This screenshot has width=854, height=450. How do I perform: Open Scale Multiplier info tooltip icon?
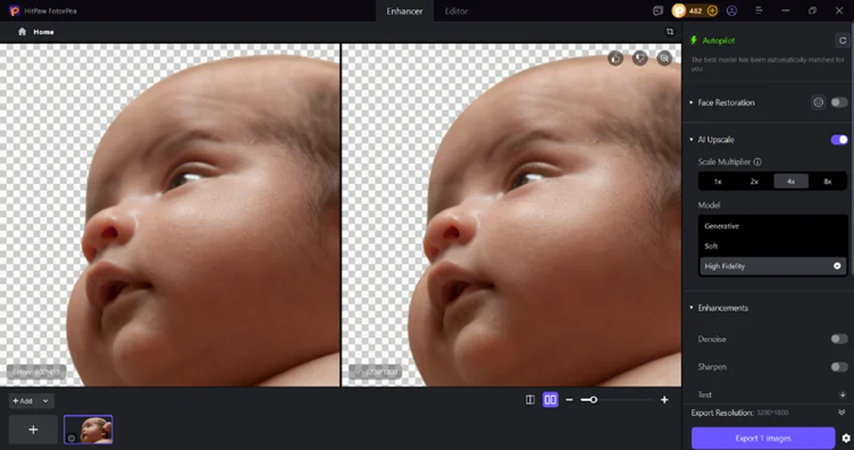point(758,162)
